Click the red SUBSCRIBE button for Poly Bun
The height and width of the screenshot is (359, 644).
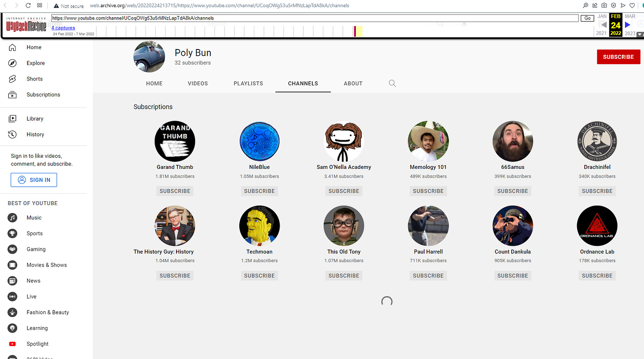pyautogui.click(x=618, y=57)
